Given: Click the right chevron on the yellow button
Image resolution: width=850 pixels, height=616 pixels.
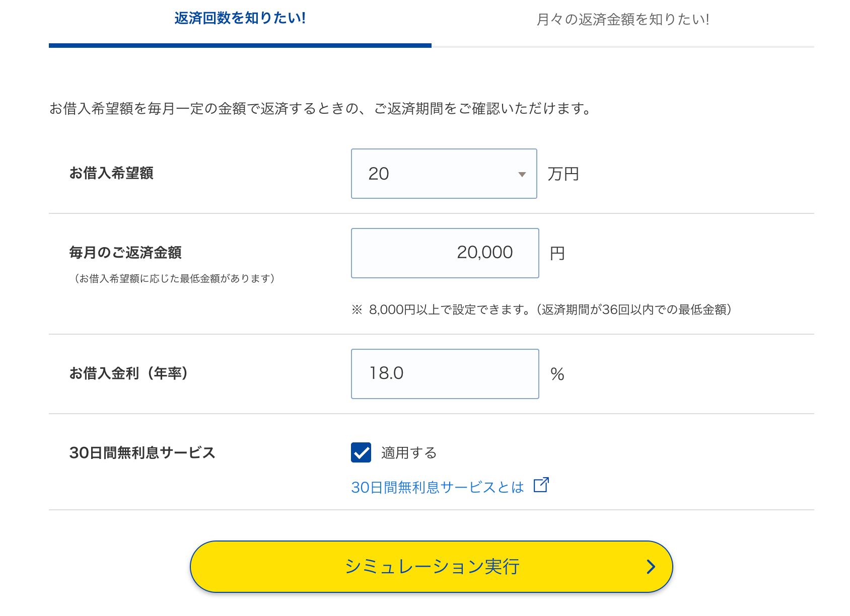Looking at the screenshot, I should click(651, 567).
